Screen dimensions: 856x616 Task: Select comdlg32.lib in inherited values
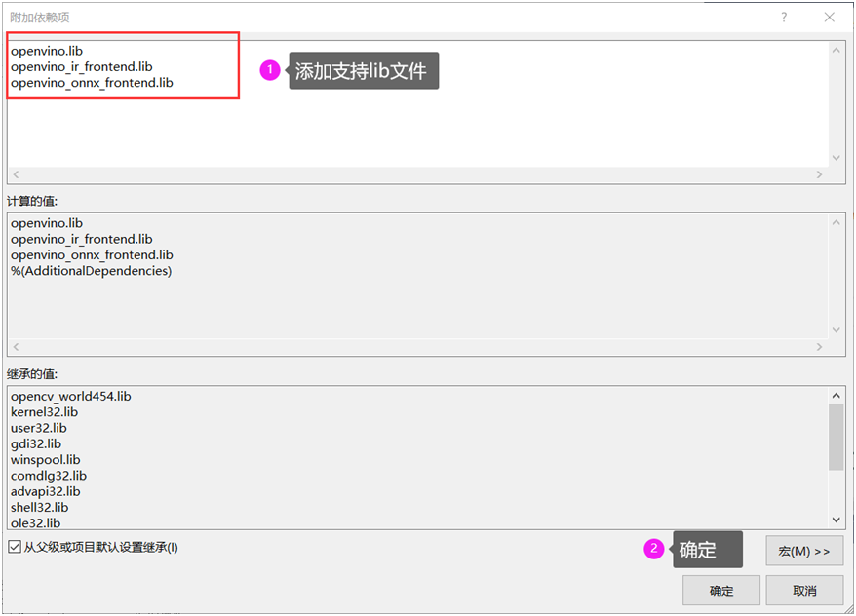tap(49, 476)
